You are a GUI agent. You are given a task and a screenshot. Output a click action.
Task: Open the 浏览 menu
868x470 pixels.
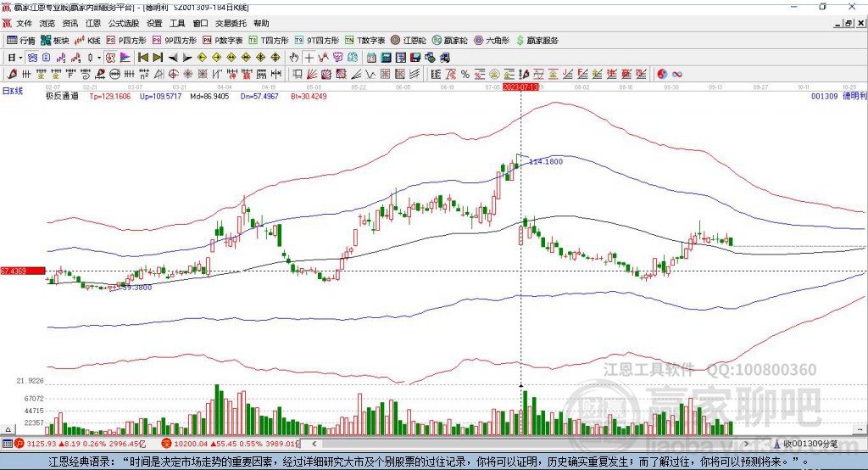[47, 23]
